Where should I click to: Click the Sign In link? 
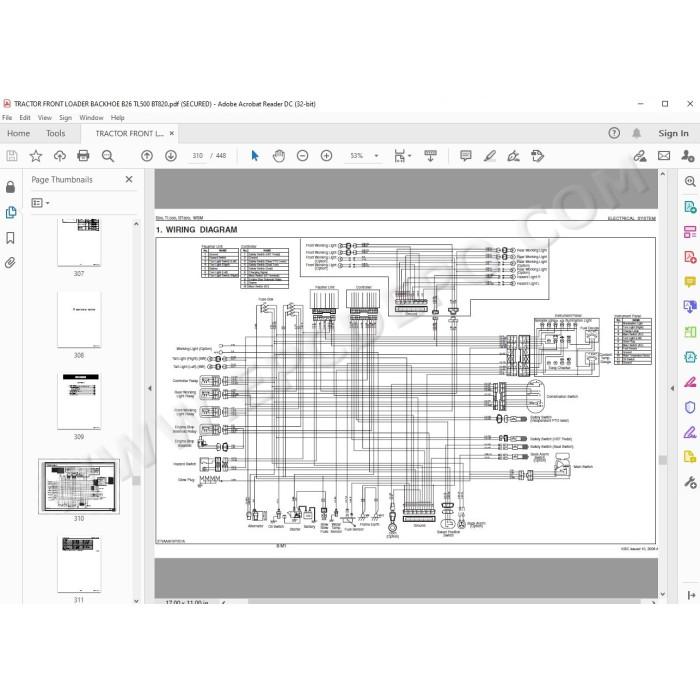673,133
